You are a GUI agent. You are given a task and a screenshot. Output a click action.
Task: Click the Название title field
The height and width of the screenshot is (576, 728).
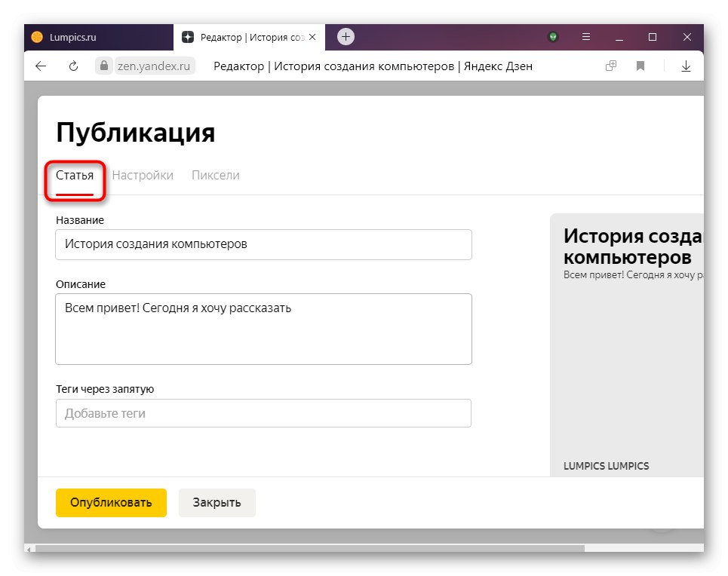point(263,244)
